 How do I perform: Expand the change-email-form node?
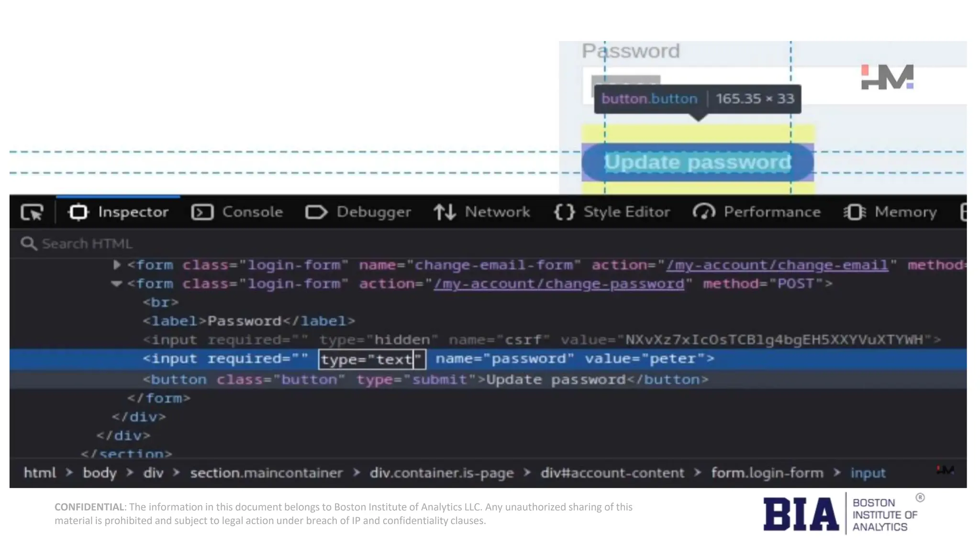tap(116, 264)
